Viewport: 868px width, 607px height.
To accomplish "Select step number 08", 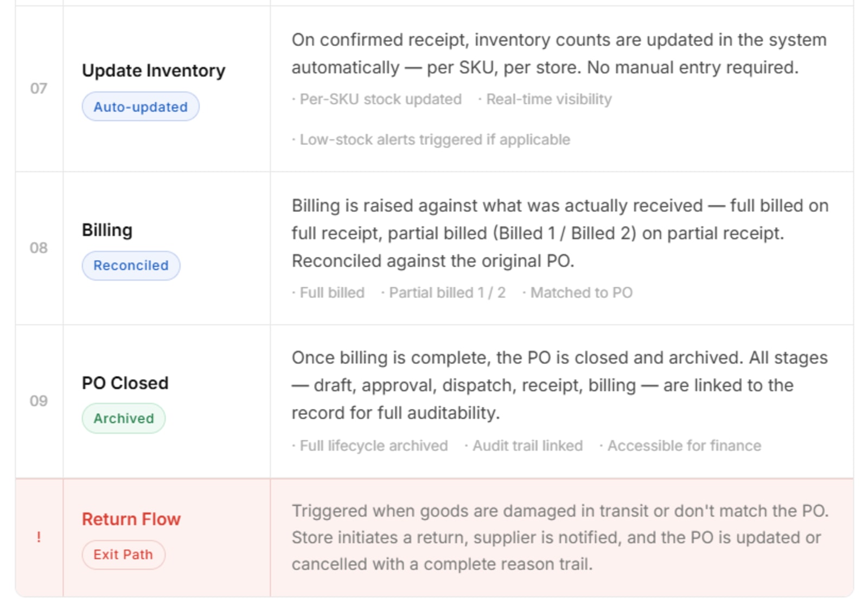I will pos(39,248).
